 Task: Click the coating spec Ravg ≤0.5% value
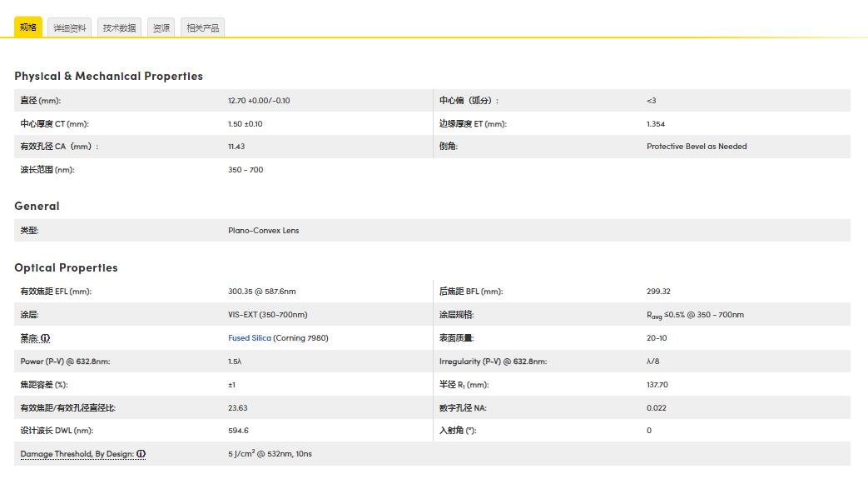coord(695,315)
